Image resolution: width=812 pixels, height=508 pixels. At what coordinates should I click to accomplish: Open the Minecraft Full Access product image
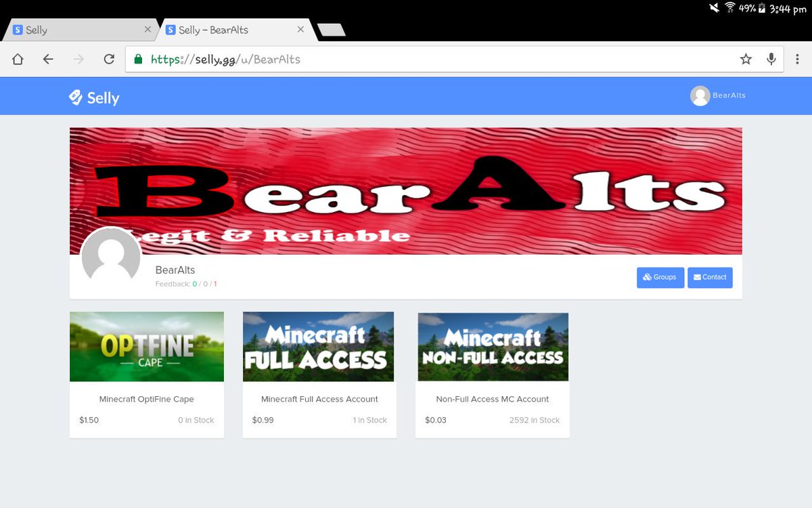click(319, 346)
